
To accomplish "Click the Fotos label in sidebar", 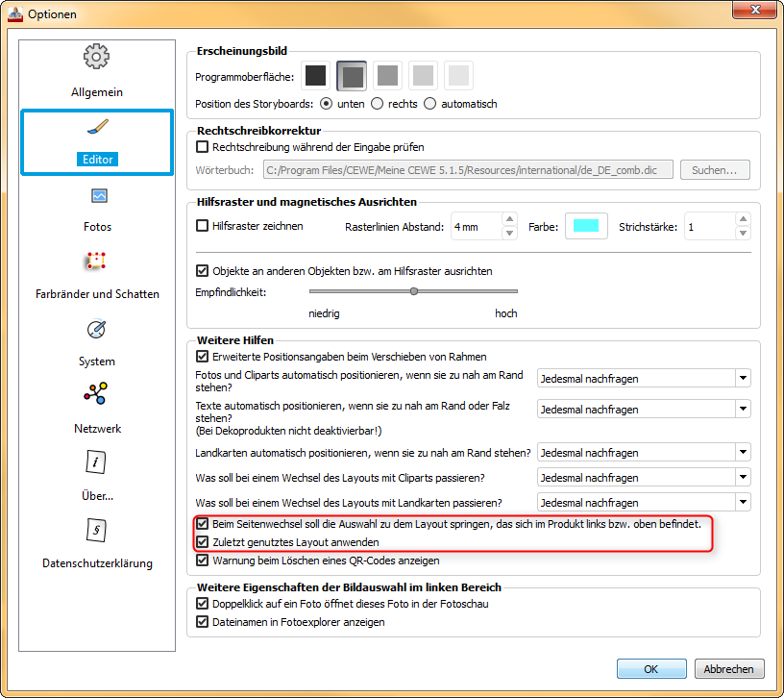I will pos(97,227).
